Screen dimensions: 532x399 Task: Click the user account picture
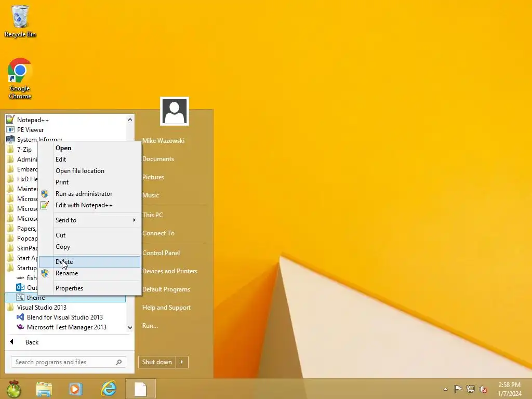[x=175, y=111]
